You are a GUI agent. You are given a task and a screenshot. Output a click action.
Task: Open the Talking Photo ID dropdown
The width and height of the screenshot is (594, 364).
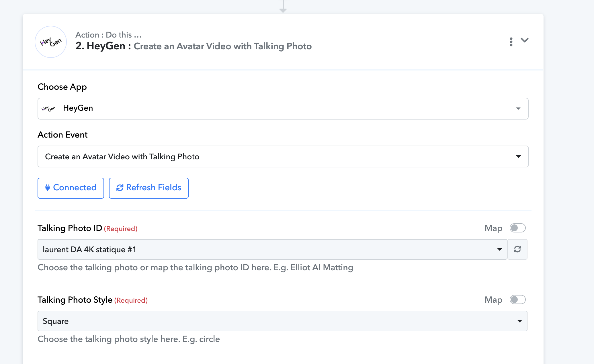[272, 249]
